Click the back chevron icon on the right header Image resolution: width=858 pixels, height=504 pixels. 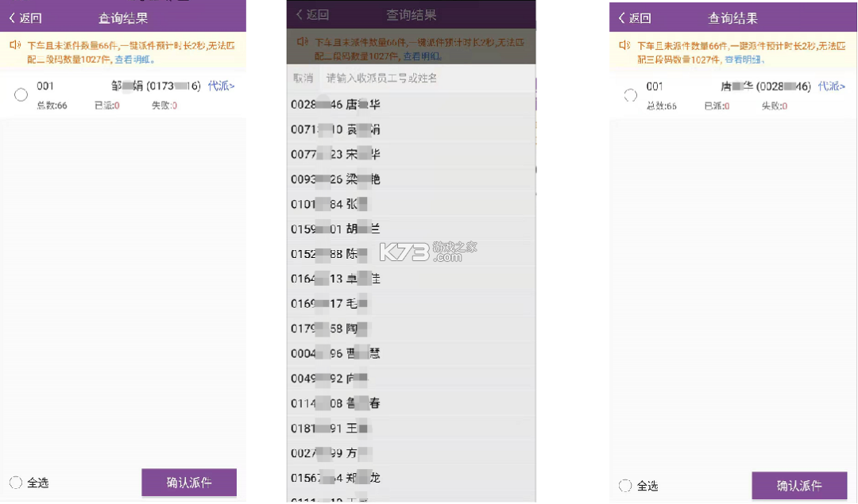pos(620,17)
